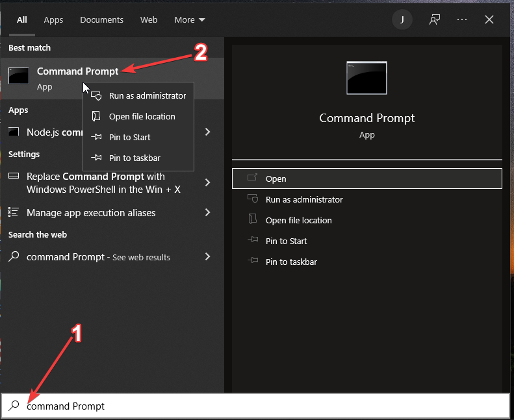This screenshot has width=514, height=420.
Task: Switch to the Documents tab
Action: pos(101,20)
